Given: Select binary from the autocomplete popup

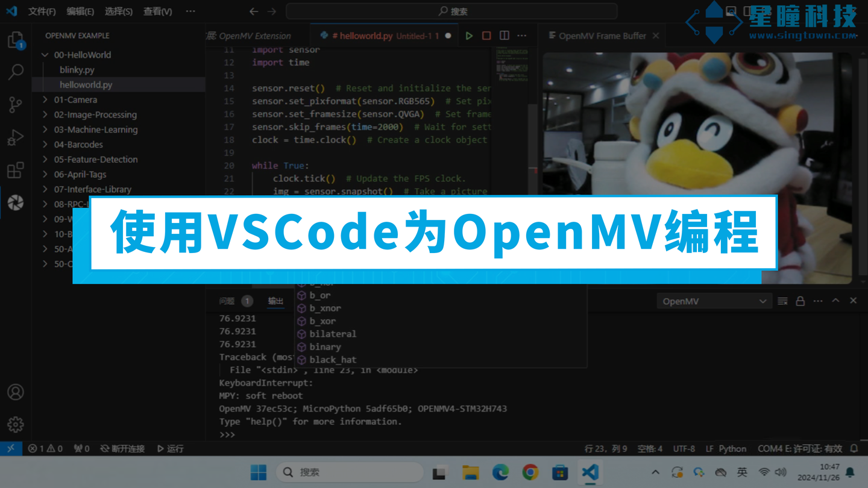Looking at the screenshot, I should (x=325, y=346).
